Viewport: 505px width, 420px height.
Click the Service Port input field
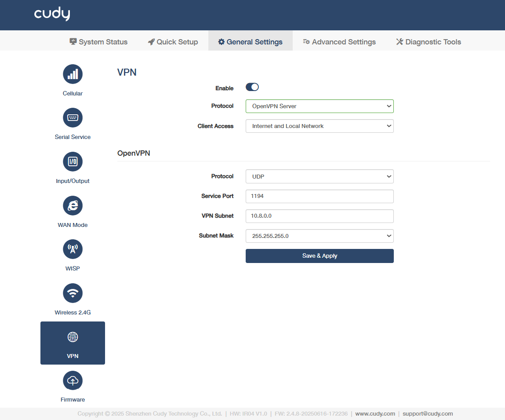(320, 196)
